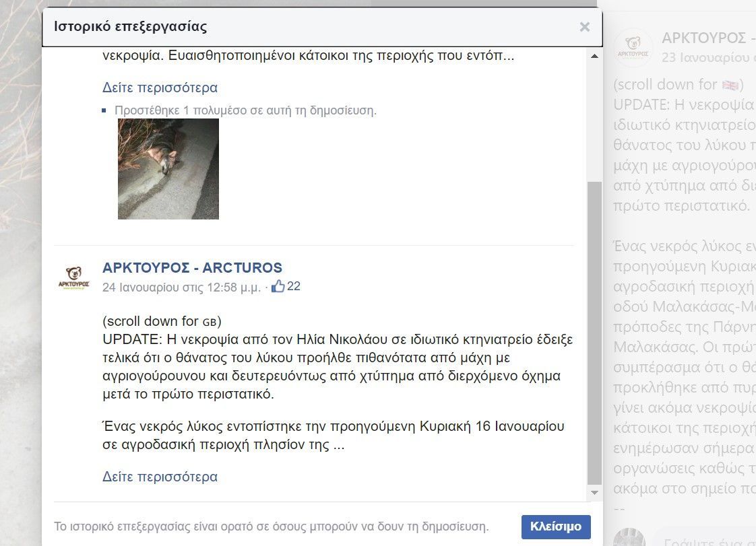The image size is (756, 546).
Task: Close the edit history dialog with X
Action: 584,27
